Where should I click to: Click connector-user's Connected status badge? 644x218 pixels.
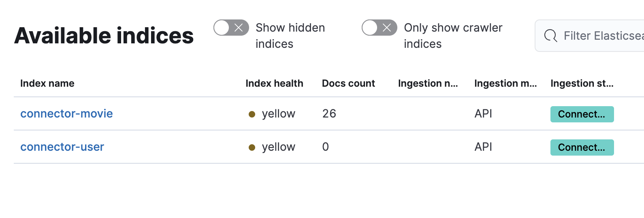(x=582, y=147)
